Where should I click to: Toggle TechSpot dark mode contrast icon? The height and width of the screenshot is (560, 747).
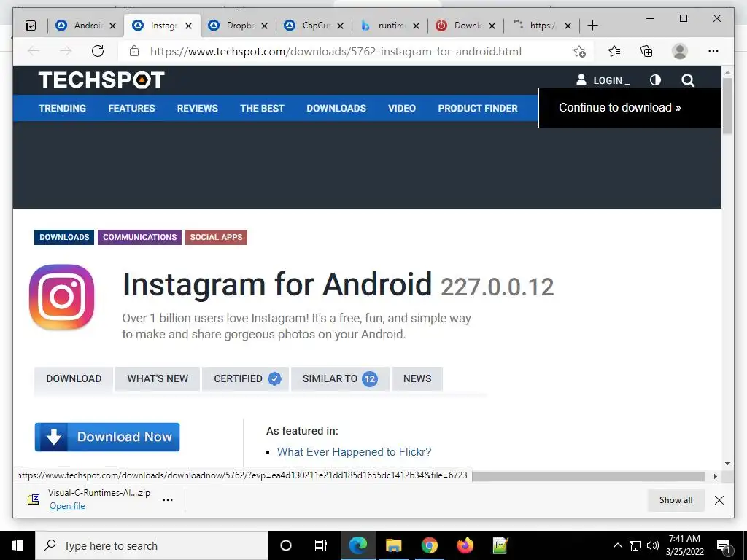pos(656,80)
